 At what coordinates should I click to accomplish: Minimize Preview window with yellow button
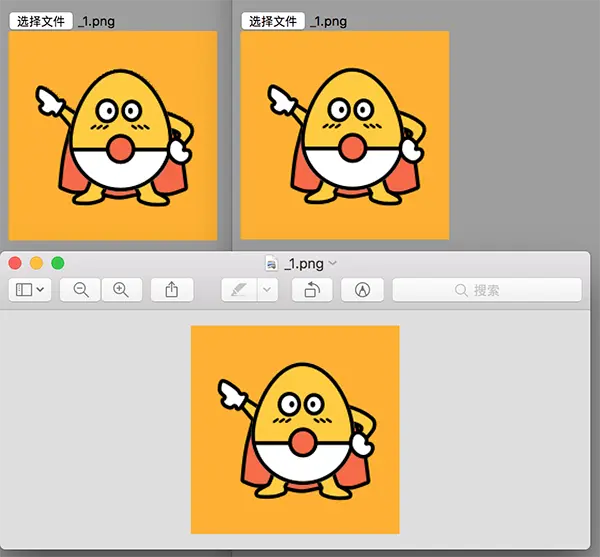[36, 263]
